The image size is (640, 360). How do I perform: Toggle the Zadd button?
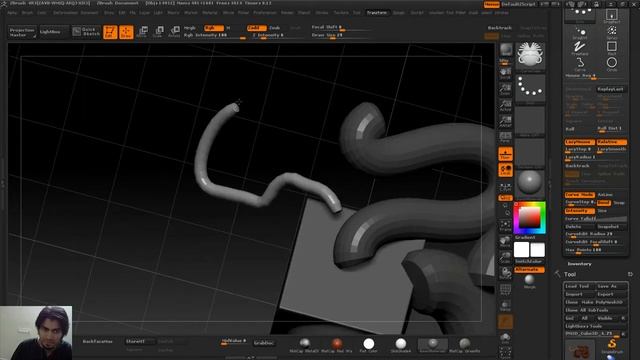tap(256, 28)
